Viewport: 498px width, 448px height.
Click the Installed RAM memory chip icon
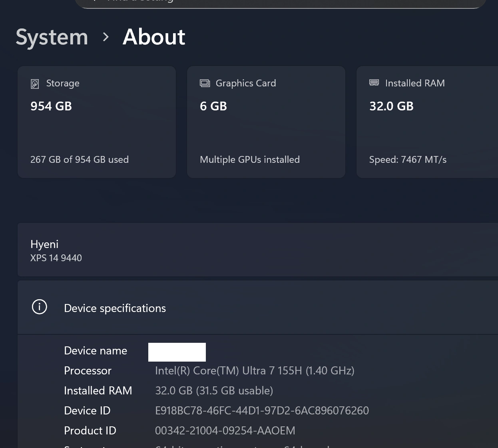374,83
